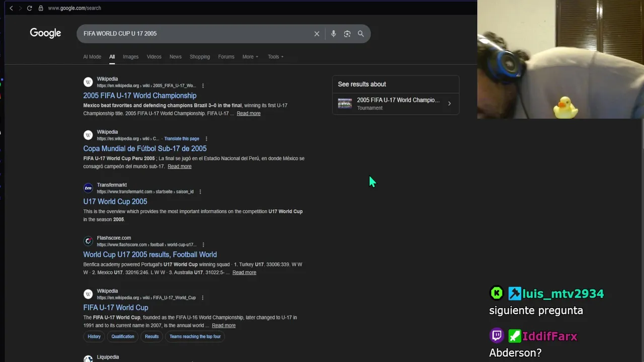Open Google Lens image search icon
The image size is (644, 362).
347,34
